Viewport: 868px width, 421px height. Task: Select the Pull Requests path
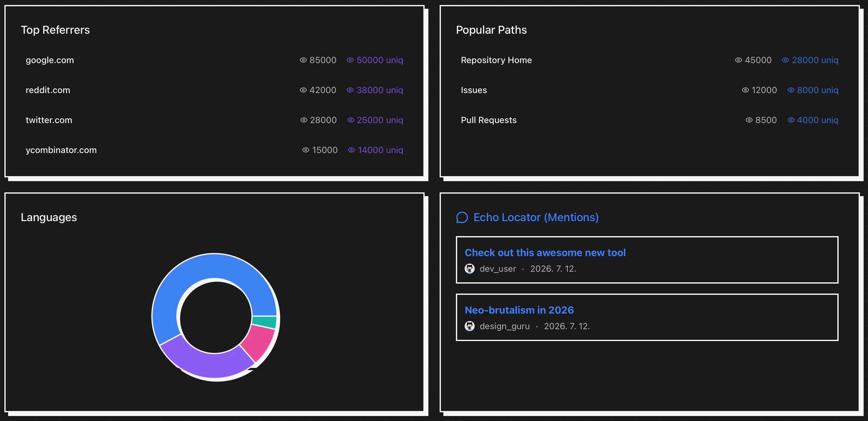point(649,120)
